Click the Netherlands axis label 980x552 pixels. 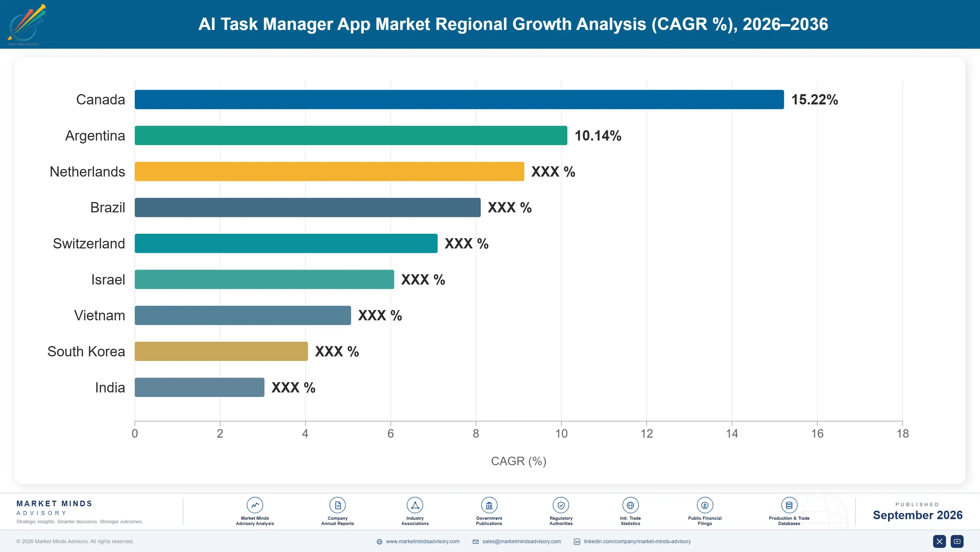87,172
